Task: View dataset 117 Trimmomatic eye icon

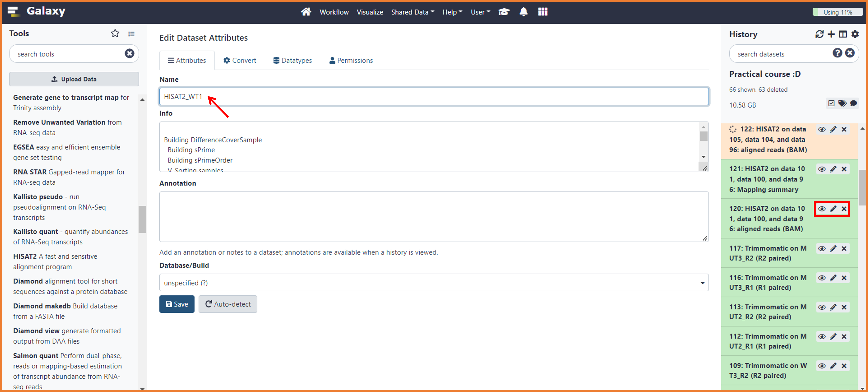Action: point(822,248)
